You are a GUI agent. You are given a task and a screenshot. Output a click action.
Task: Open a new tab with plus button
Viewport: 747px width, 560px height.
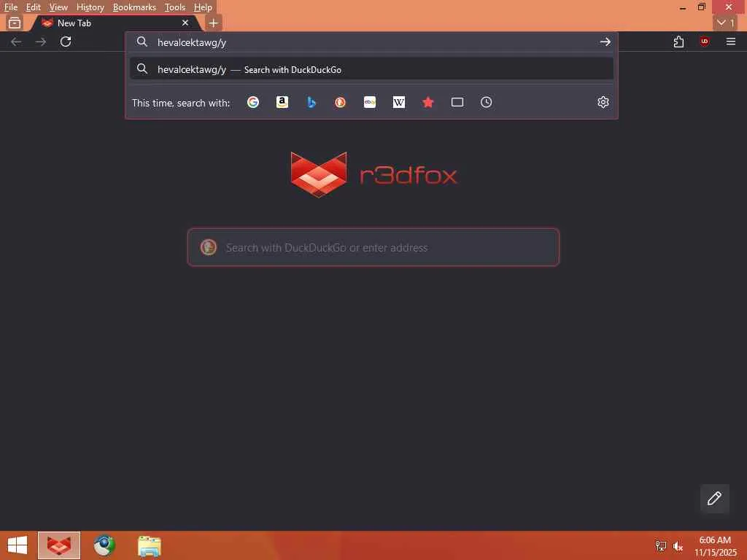point(214,23)
